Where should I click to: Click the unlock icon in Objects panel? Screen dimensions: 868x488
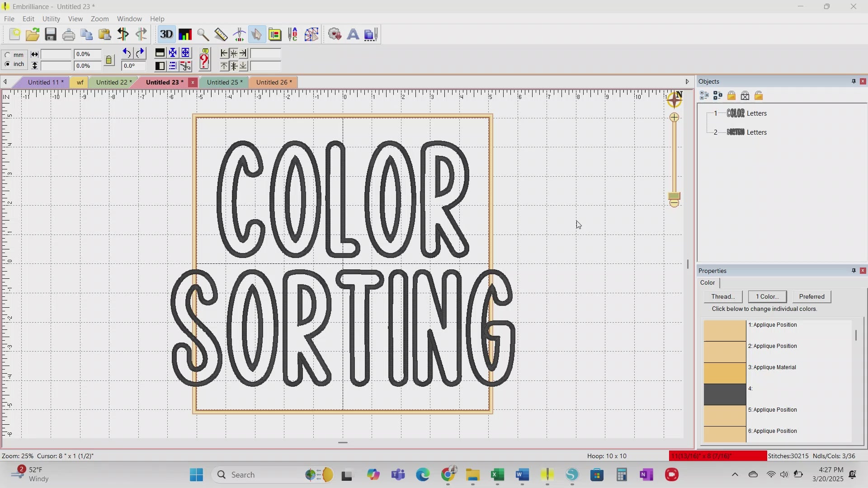click(x=759, y=96)
